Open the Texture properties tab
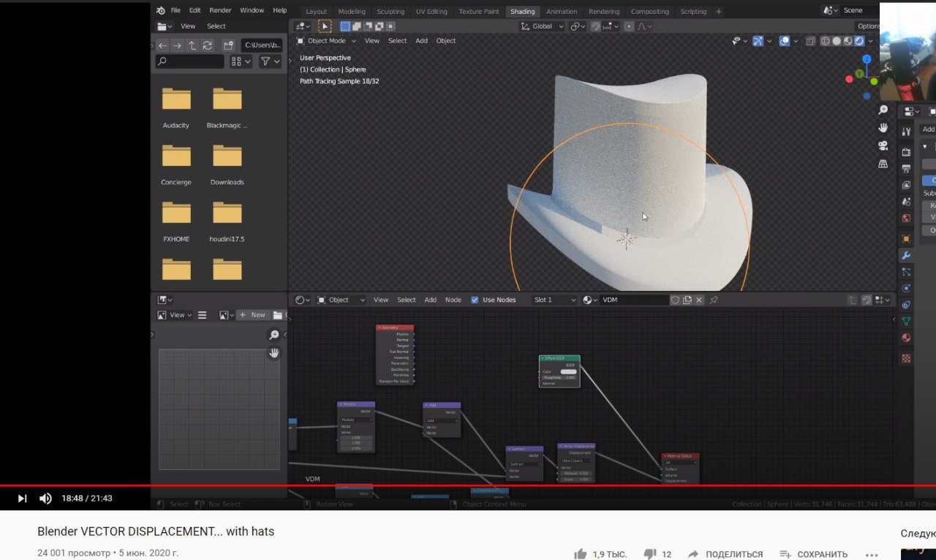The height and width of the screenshot is (560, 936). [x=906, y=358]
